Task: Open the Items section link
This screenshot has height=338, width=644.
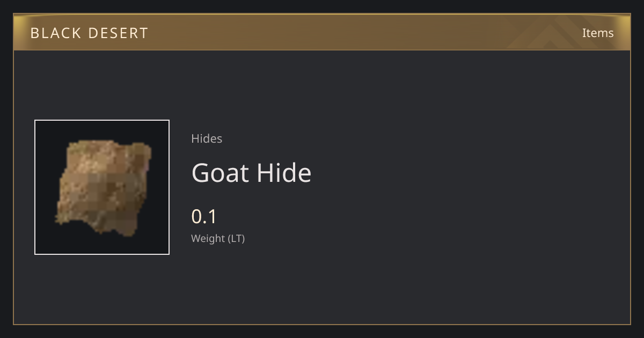Action: pos(598,33)
